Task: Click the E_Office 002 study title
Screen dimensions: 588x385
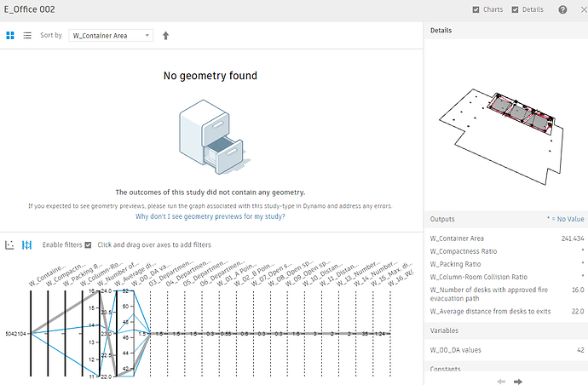Action: (x=29, y=9)
